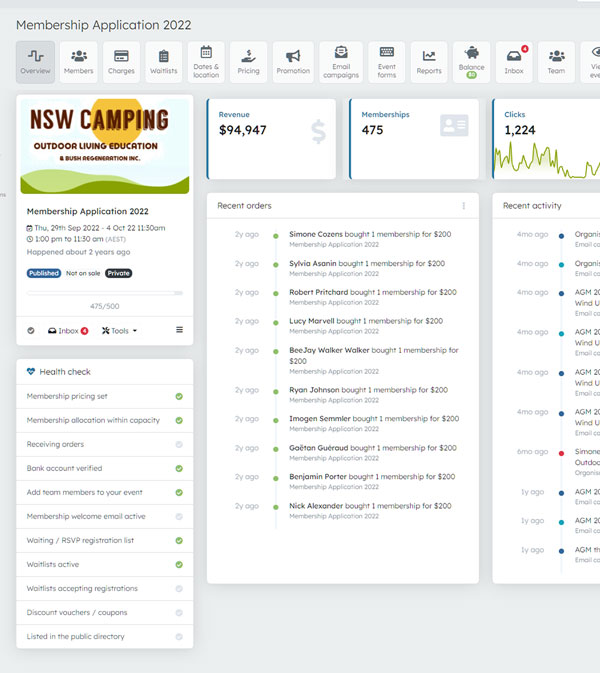The image size is (600, 673).
Task: Click Health check heart icon
Action: pos(31,372)
